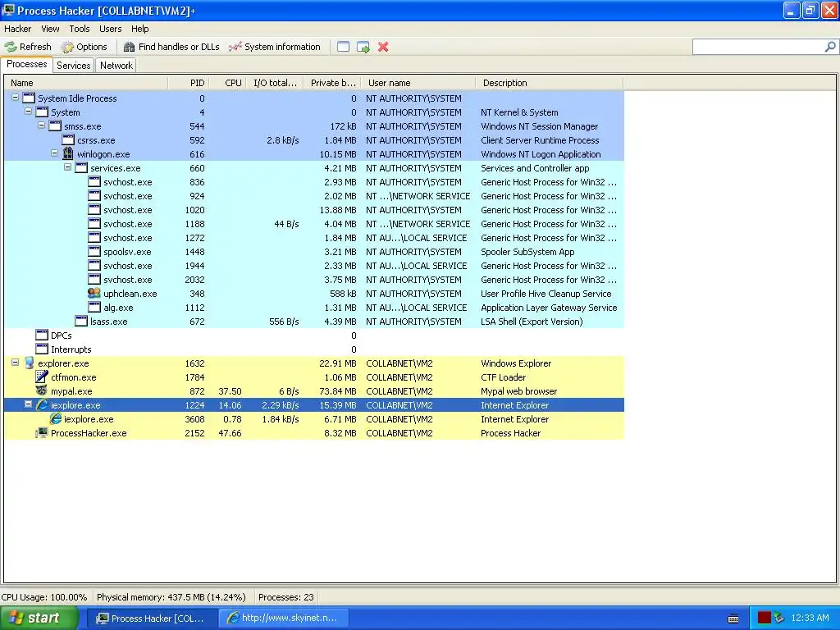Click the lsass.exe window icon
840x630 pixels.
tap(81, 321)
